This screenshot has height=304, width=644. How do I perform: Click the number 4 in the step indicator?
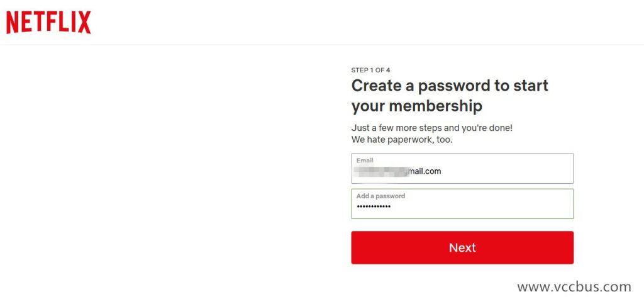tap(388, 70)
